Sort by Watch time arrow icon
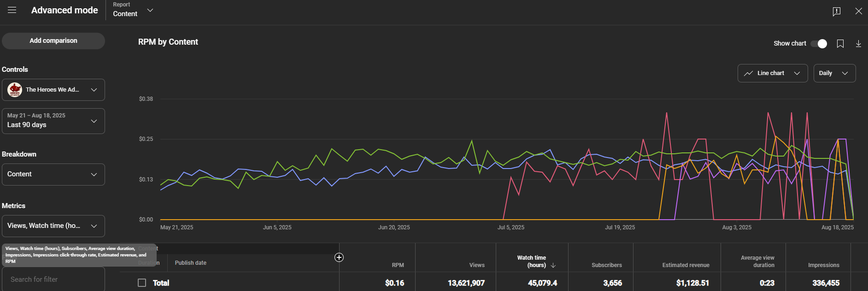The height and width of the screenshot is (291, 868). pyautogui.click(x=553, y=265)
